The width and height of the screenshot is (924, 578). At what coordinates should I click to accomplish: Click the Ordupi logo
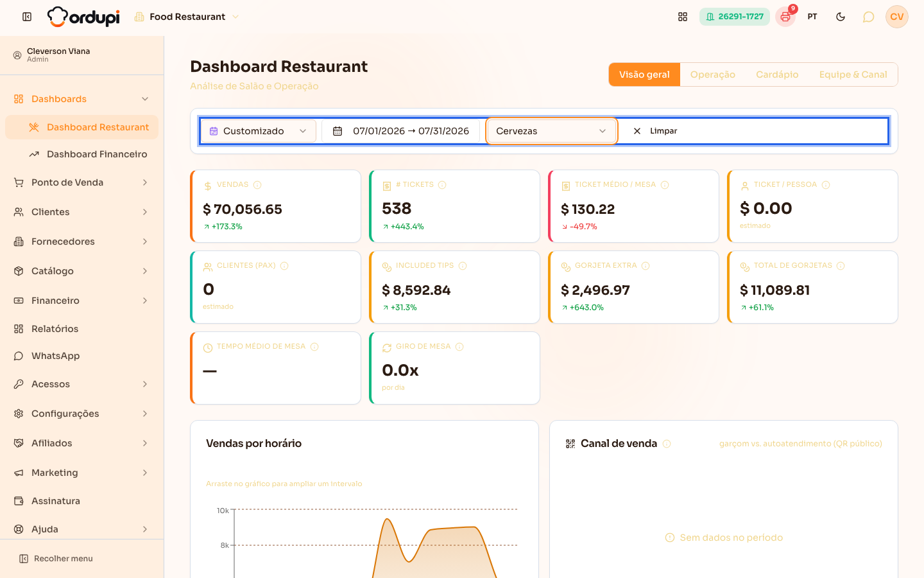83,17
